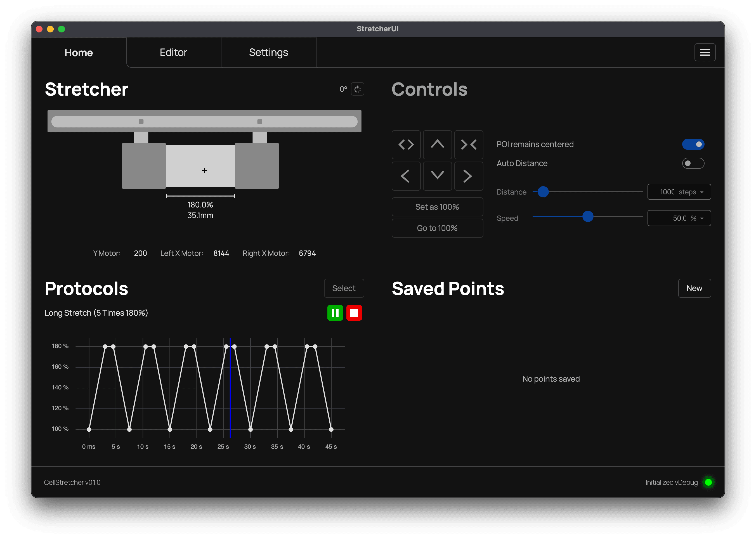Click the 180.0% stretch readout
The height and width of the screenshot is (539, 756).
(x=200, y=205)
